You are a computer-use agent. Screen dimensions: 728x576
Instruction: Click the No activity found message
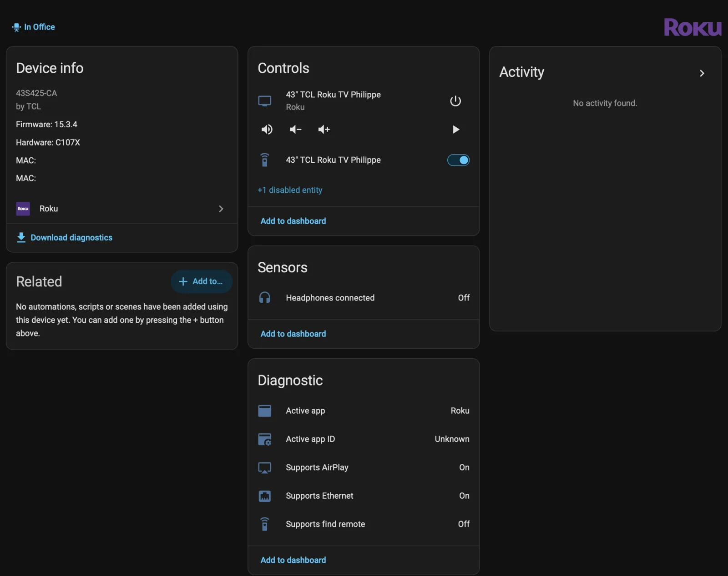click(605, 103)
